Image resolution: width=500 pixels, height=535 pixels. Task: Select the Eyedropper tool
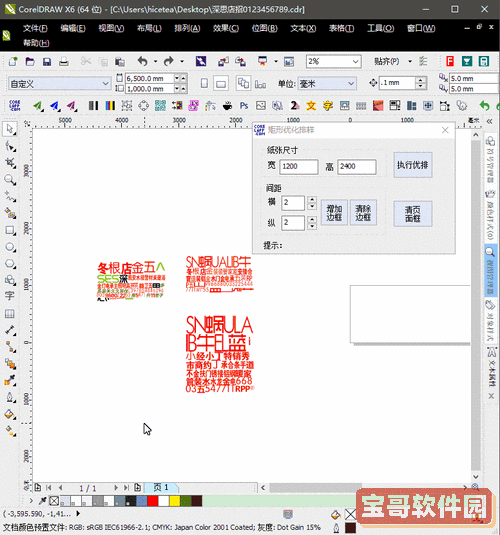(x=10, y=380)
